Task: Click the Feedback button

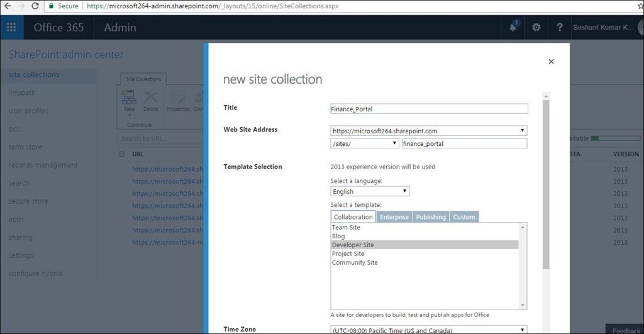Action: click(626, 330)
